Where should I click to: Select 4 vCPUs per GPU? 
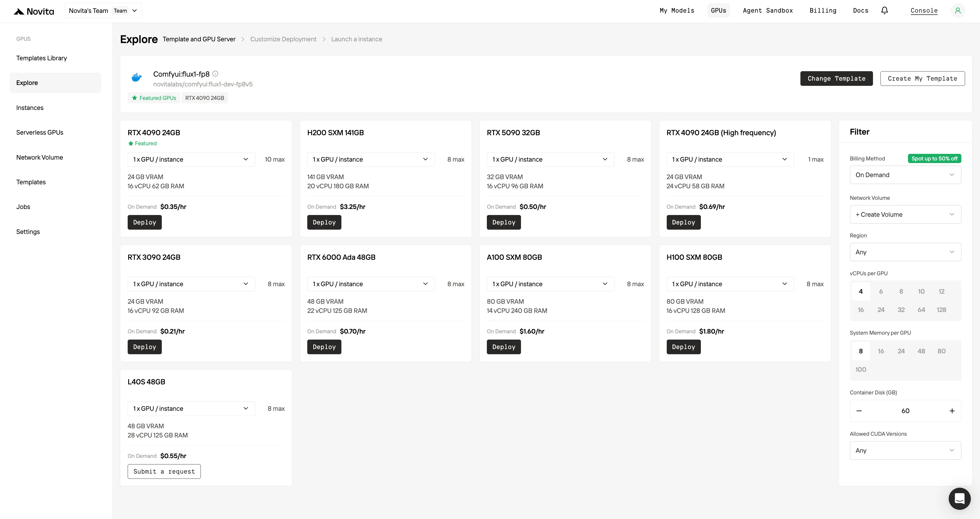click(x=861, y=291)
